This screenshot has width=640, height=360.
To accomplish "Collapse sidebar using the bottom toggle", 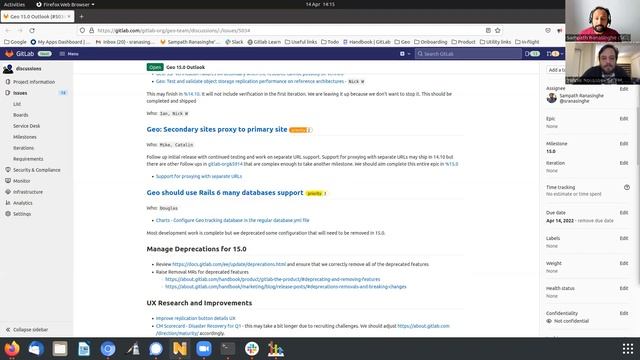I will [x=27, y=329].
